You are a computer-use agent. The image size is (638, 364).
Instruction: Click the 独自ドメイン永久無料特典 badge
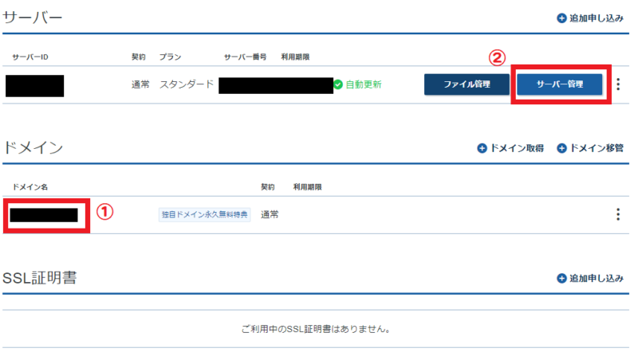click(x=204, y=215)
